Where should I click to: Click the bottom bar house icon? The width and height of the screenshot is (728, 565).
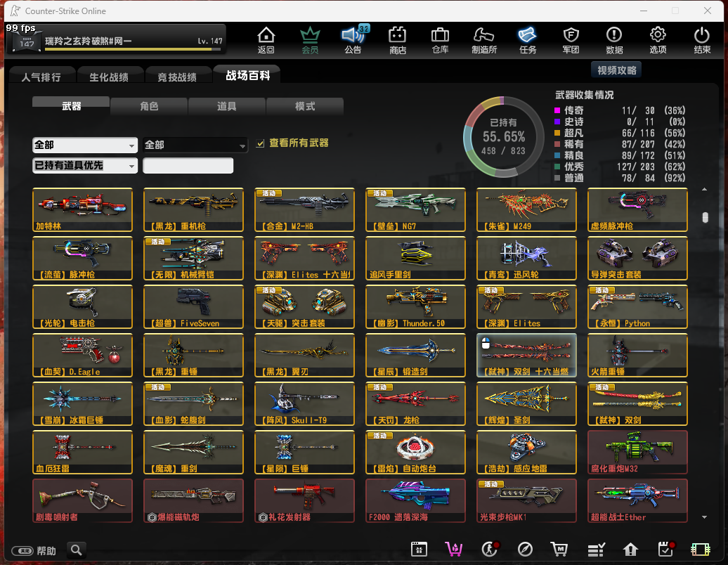click(630, 550)
